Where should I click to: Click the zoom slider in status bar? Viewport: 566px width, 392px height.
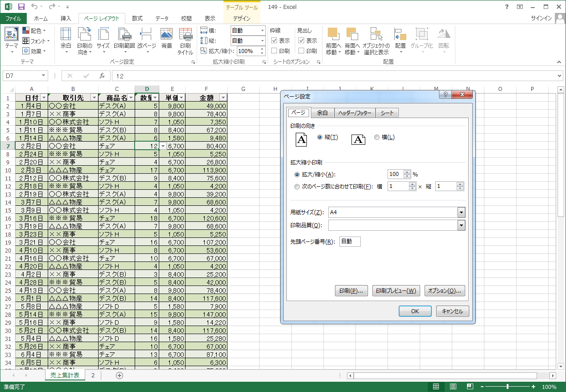(508, 387)
